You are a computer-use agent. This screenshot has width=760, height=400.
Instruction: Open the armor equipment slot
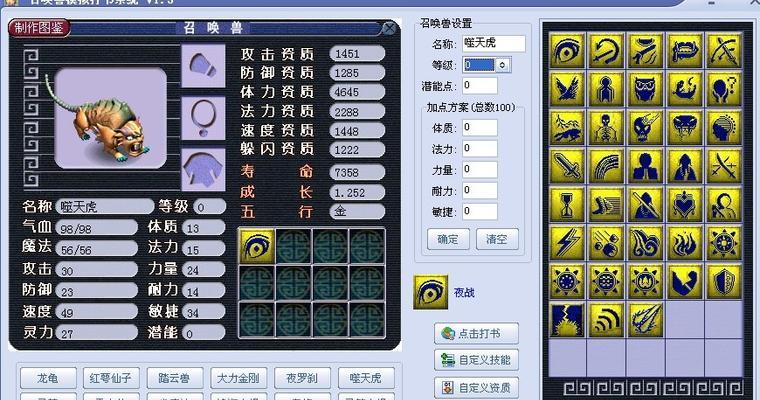(203, 169)
